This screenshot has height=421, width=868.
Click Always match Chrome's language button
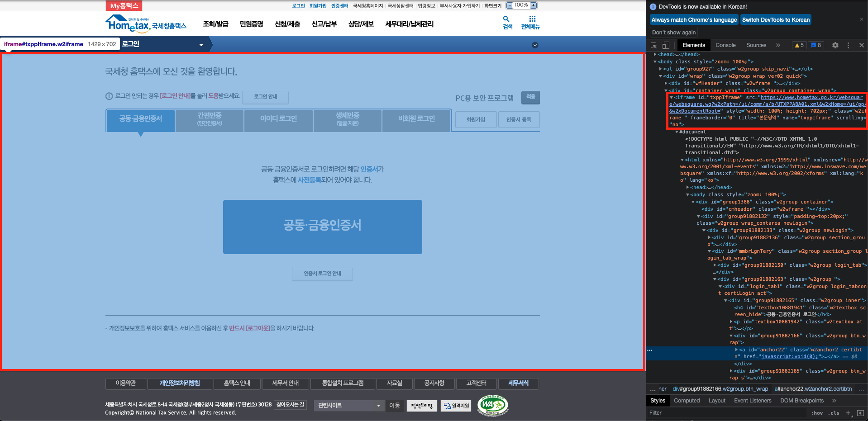pos(694,20)
